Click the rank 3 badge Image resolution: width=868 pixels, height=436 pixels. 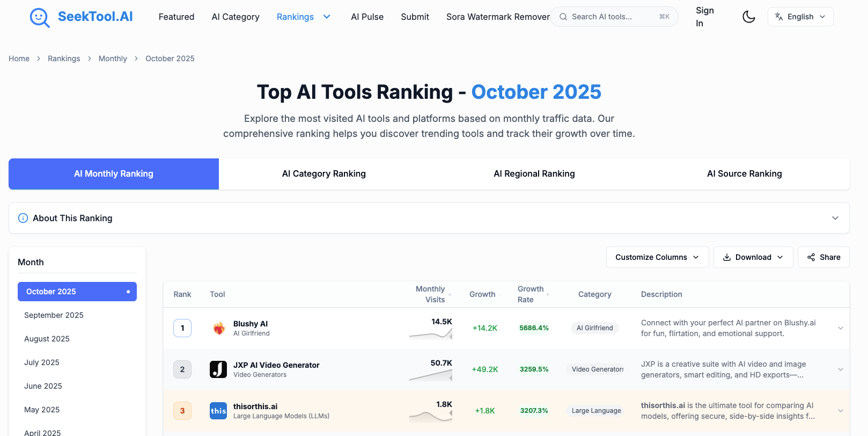182,411
